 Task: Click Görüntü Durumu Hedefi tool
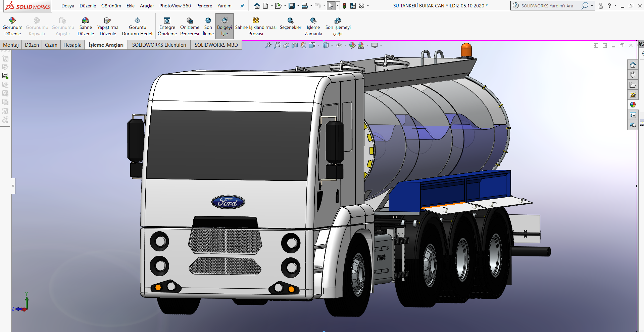(138, 27)
